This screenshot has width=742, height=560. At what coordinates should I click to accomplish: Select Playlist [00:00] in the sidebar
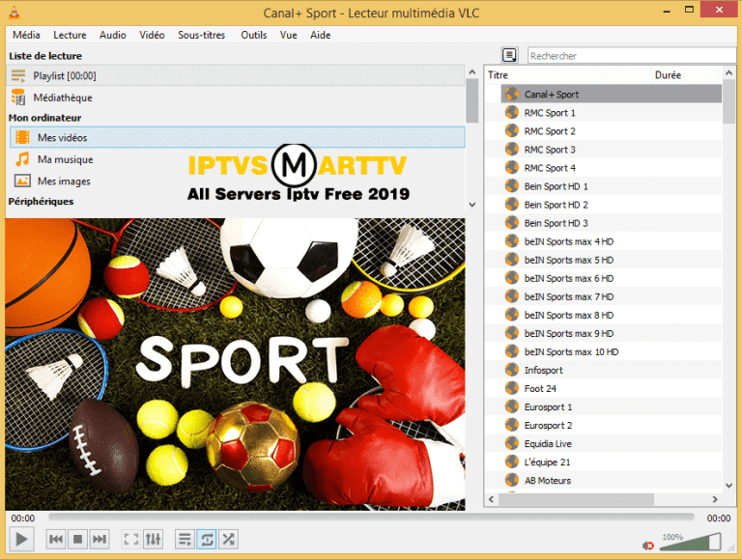235,75
